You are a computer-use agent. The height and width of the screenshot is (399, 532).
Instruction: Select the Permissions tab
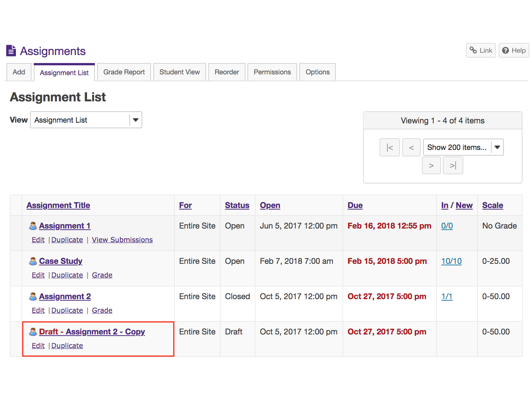point(272,72)
